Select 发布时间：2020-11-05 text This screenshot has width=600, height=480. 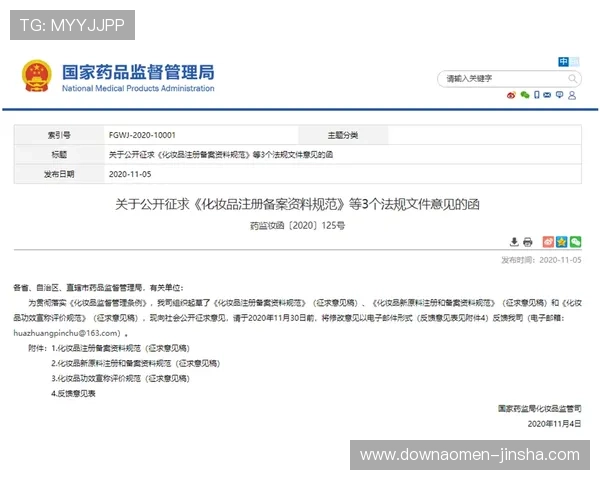(541, 260)
